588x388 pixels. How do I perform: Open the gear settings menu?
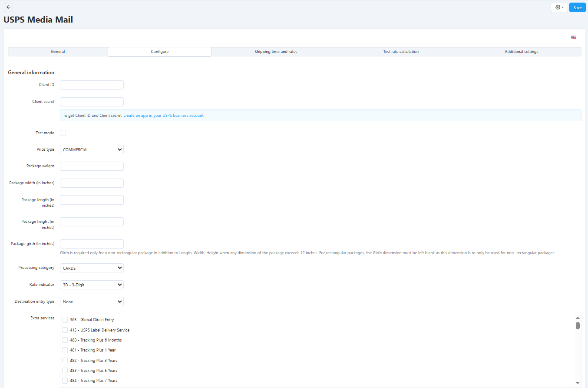pyautogui.click(x=559, y=7)
